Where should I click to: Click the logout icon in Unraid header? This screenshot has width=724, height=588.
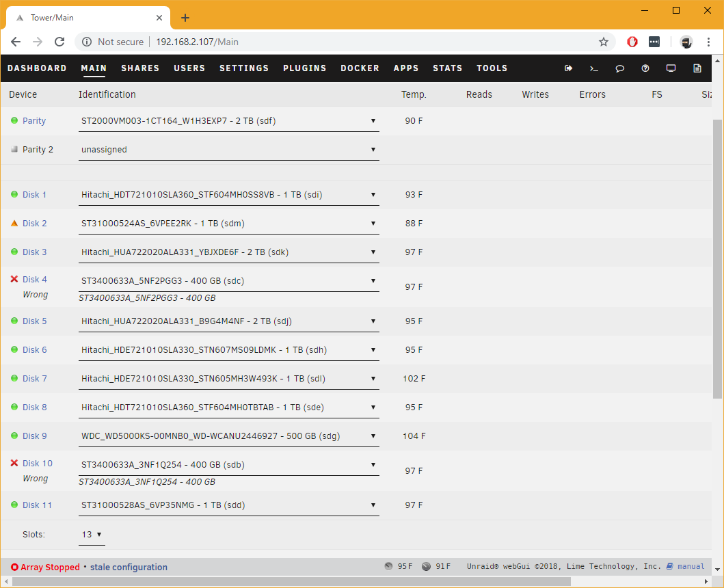tap(568, 68)
